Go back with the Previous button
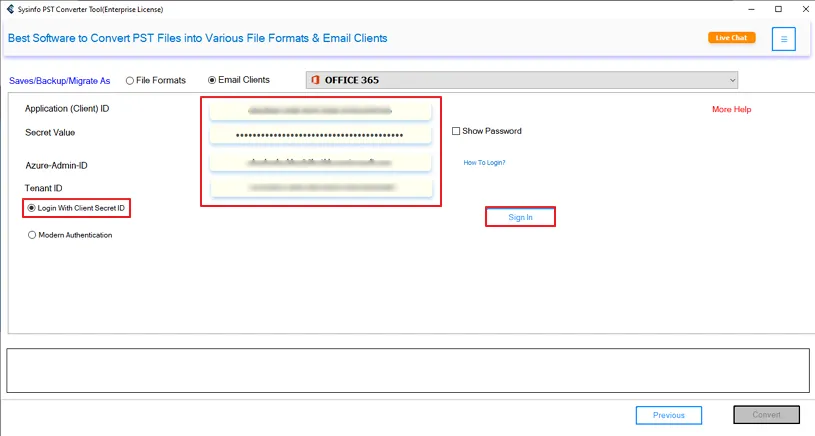Screen dimensions: 815x436 point(669,415)
